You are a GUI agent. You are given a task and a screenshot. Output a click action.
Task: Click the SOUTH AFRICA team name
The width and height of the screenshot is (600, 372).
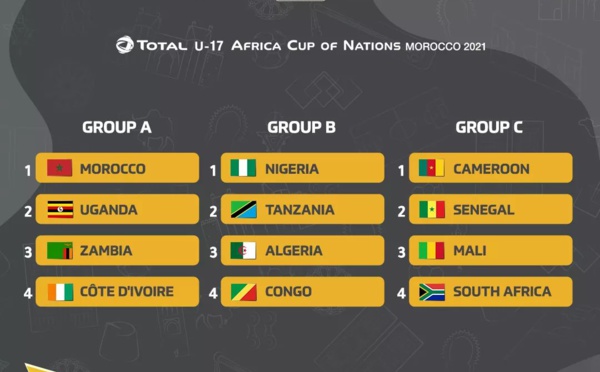pos(502,292)
